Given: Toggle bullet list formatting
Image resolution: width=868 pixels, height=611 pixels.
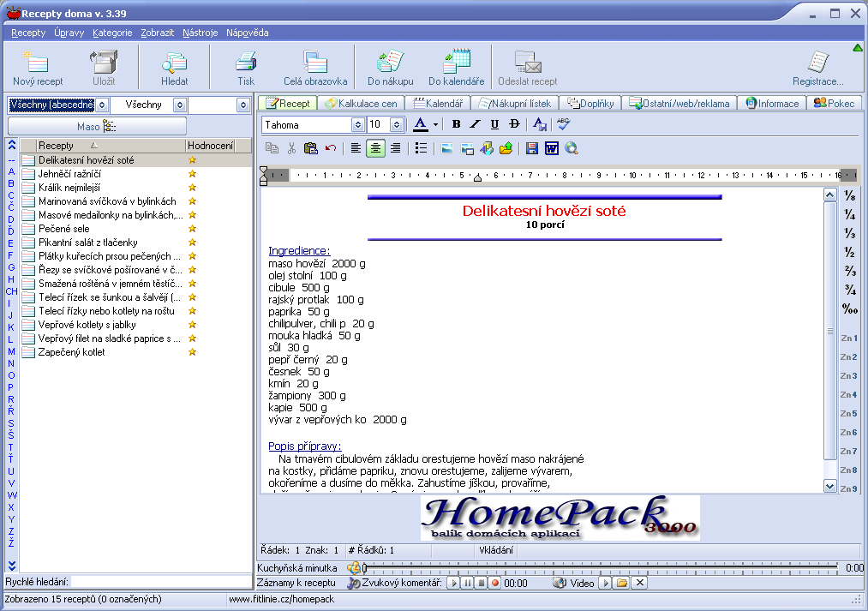Looking at the screenshot, I should (x=421, y=148).
